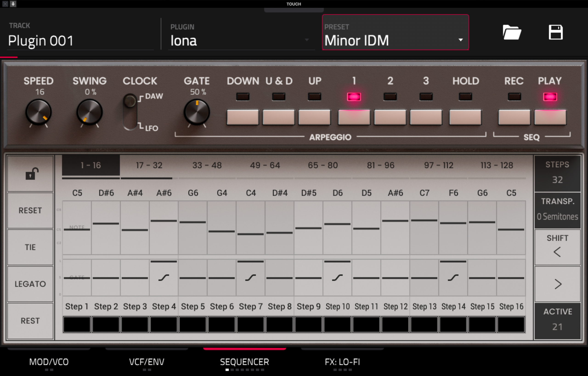The height and width of the screenshot is (376, 588).
Task: Click the download arrow icon in title bar
Action: [13, 4]
